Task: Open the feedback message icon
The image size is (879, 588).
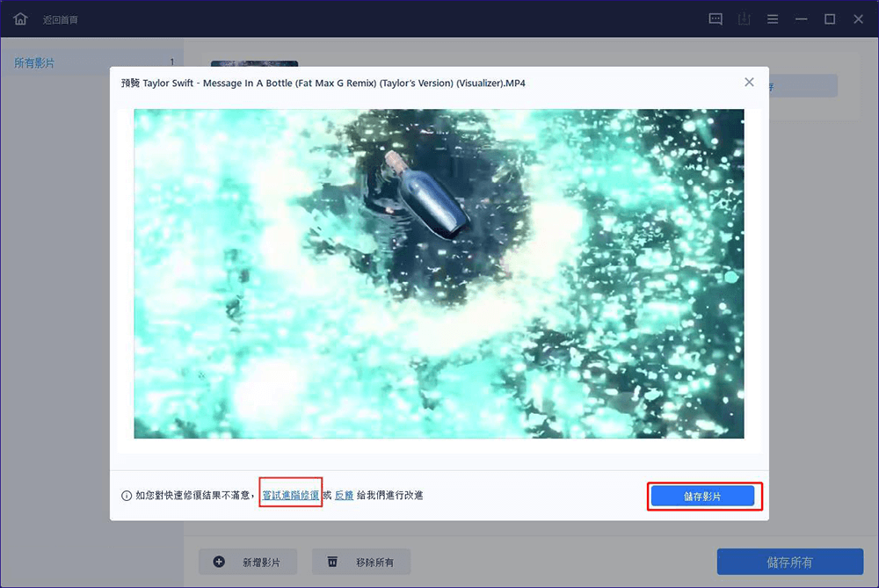Action: click(x=716, y=19)
